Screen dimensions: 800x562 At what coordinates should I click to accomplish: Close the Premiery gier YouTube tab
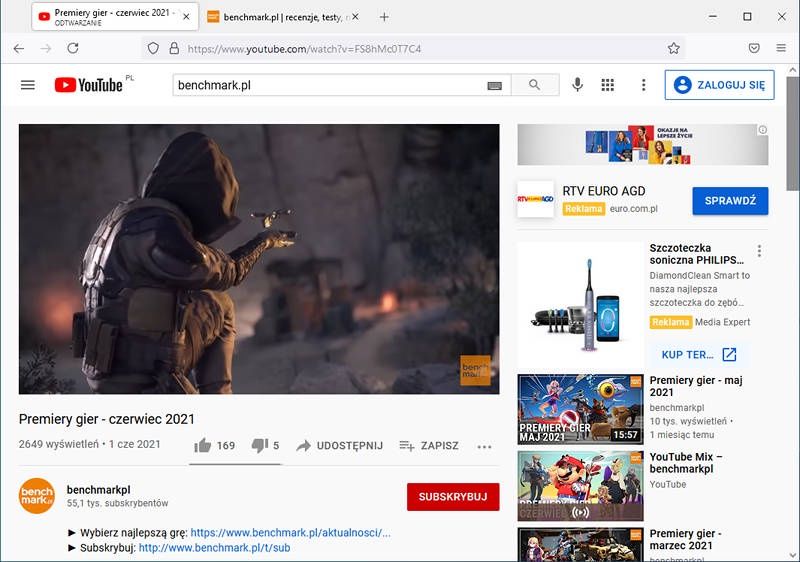point(186,17)
